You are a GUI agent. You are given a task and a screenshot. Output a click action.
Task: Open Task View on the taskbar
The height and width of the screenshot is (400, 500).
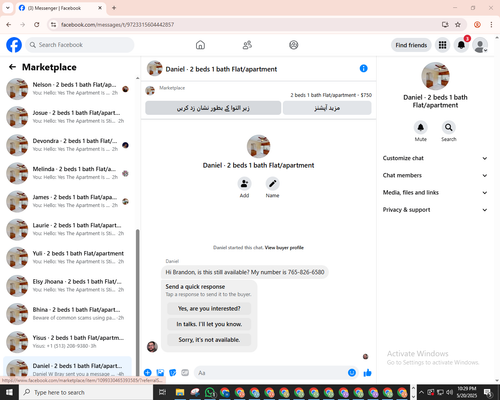(x=162, y=392)
